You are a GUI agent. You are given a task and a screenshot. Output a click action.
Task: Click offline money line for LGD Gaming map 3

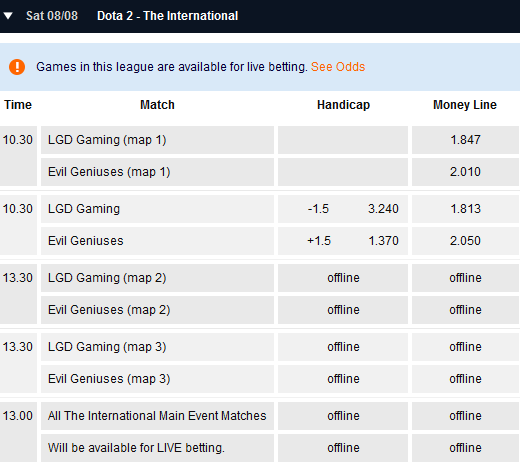(465, 347)
